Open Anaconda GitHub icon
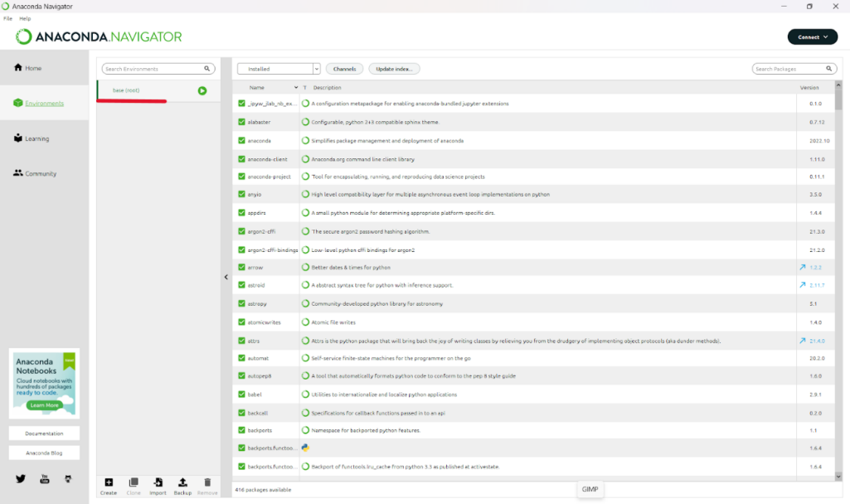This screenshot has height=504, width=850. 68,478
